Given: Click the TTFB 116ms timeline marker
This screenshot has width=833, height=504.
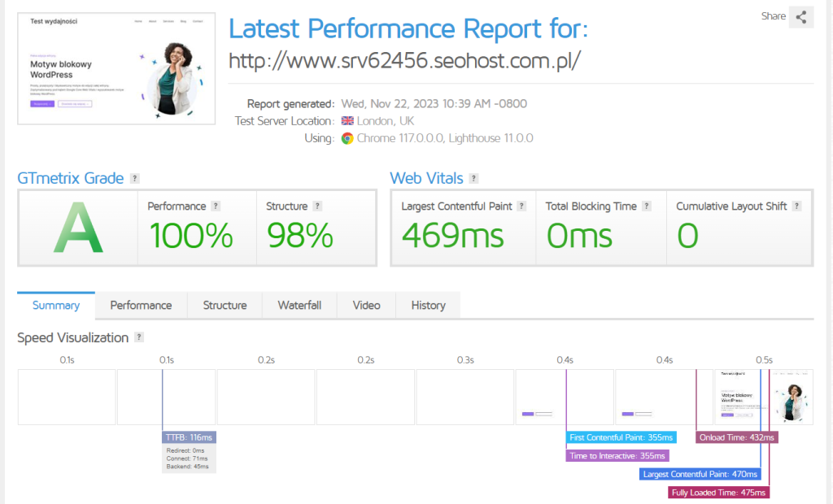Looking at the screenshot, I should (189, 437).
